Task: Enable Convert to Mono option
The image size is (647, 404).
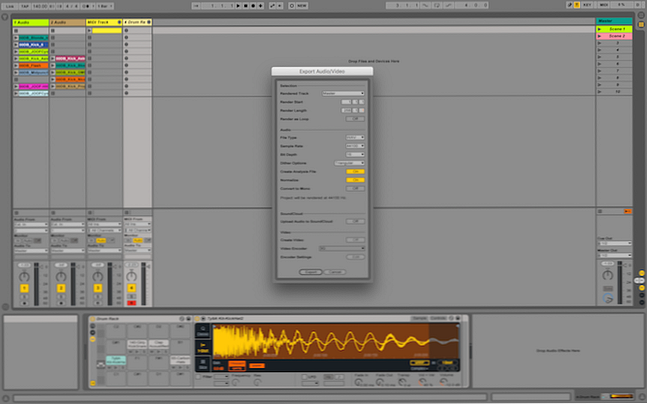Action: coord(354,190)
